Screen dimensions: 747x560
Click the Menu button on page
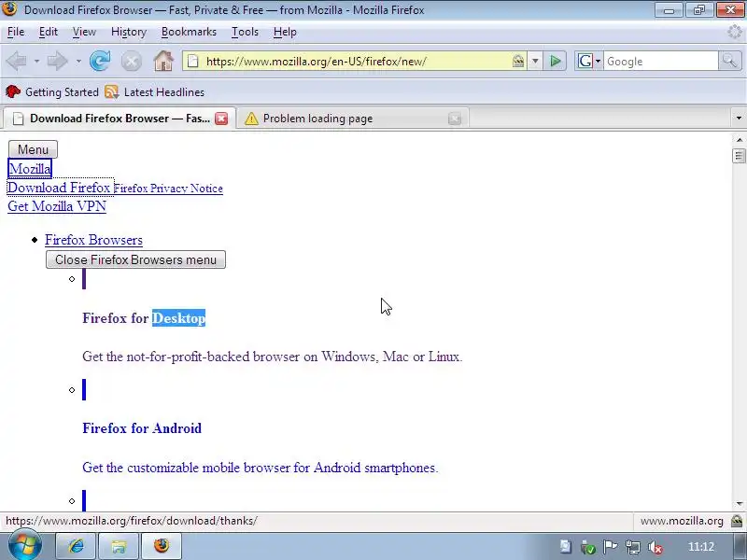coord(33,149)
